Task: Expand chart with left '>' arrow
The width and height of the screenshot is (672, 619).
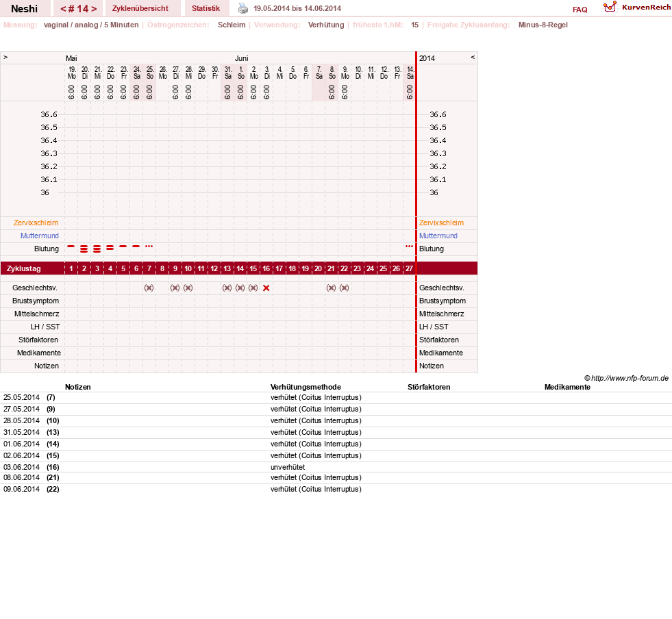Action: (5, 57)
